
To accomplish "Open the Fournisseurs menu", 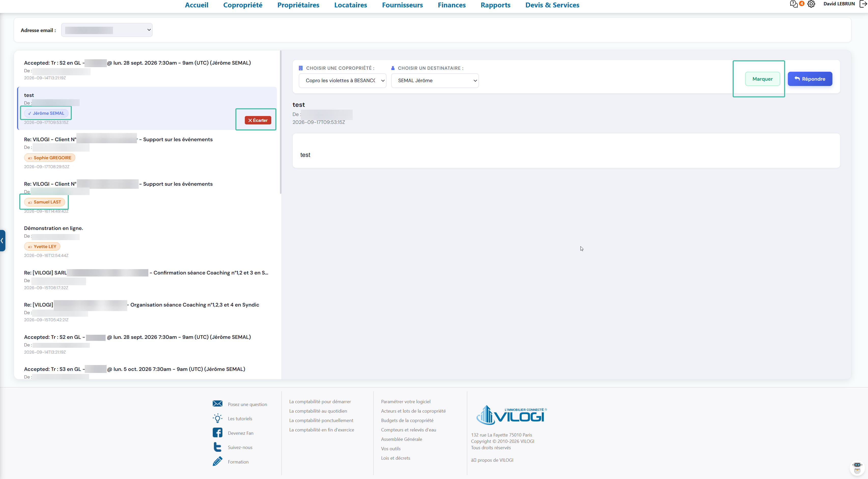I will click(x=402, y=5).
